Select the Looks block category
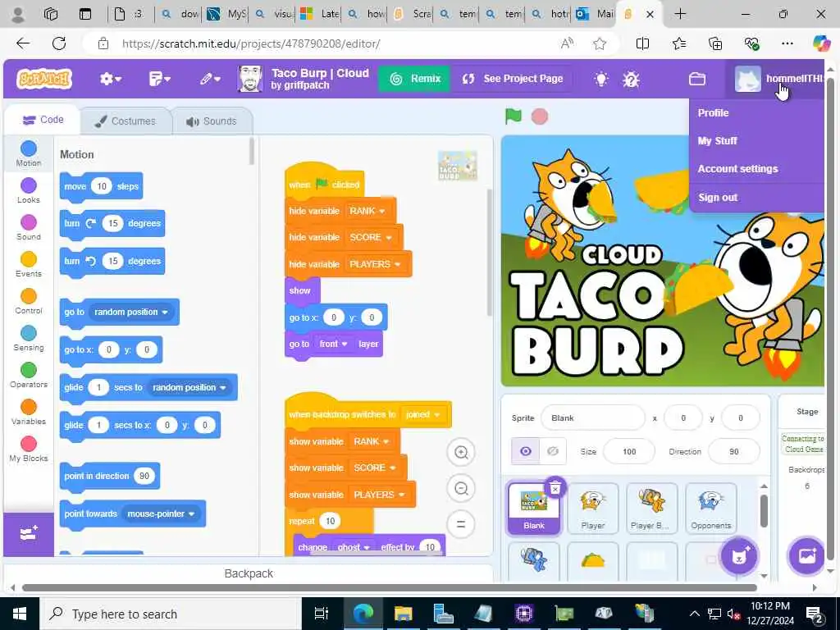840x630 pixels. [x=29, y=190]
